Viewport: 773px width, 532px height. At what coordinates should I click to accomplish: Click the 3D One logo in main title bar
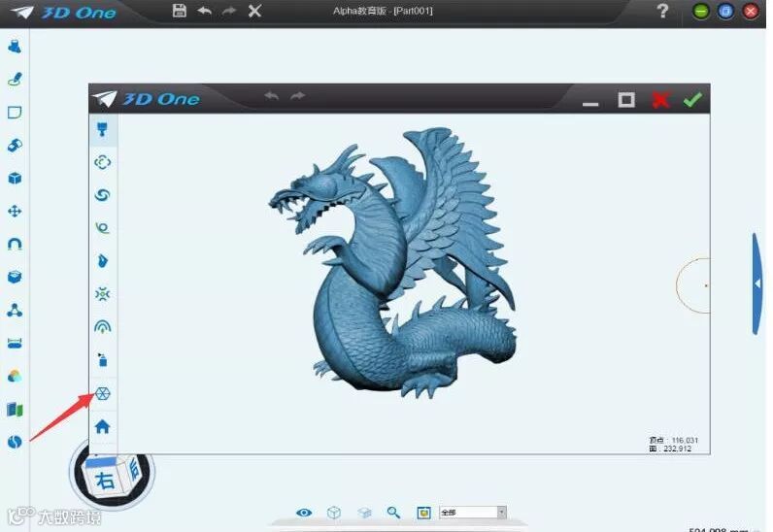[x=64, y=12]
